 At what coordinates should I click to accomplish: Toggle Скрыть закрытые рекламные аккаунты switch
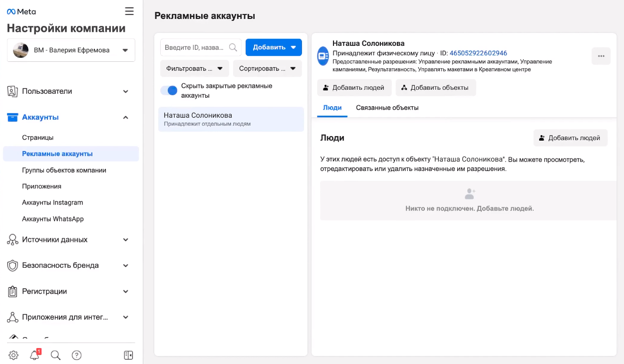[x=169, y=90]
